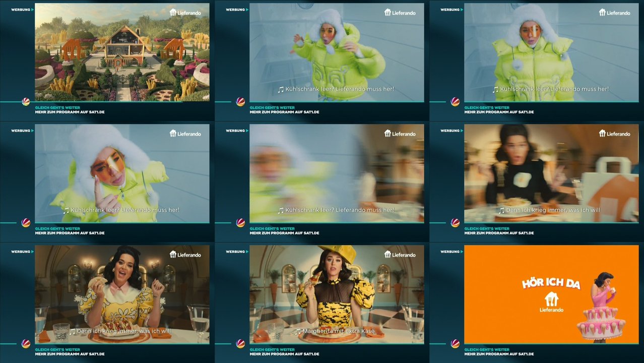The width and height of the screenshot is (644, 363).
Task: Click Sat.1 ball logo under the orange end card
Action: pos(456,343)
